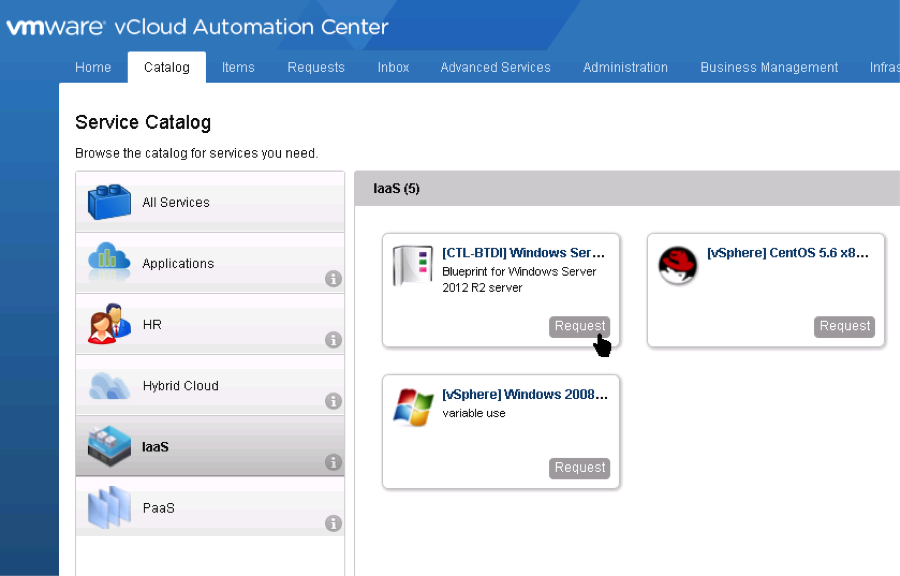The image size is (900, 576).
Task: Select Applications category label
Action: click(178, 263)
